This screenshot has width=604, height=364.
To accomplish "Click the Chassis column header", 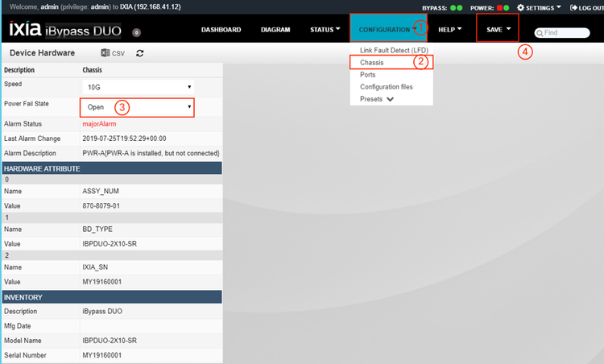I will pos(92,70).
